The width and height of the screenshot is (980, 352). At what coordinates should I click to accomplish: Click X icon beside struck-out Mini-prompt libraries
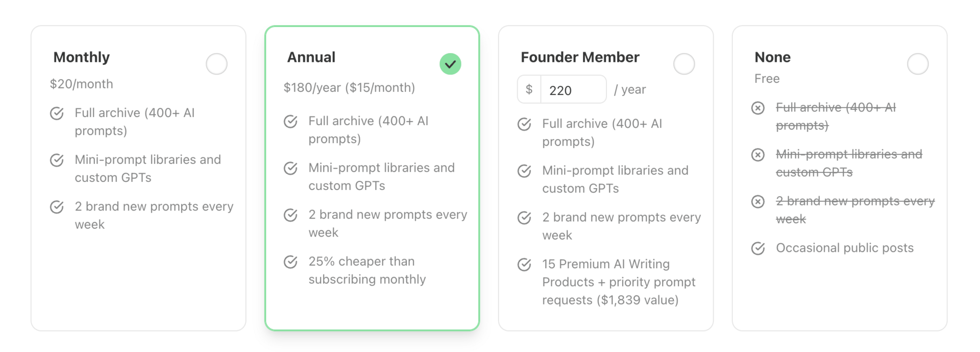(758, 154)
